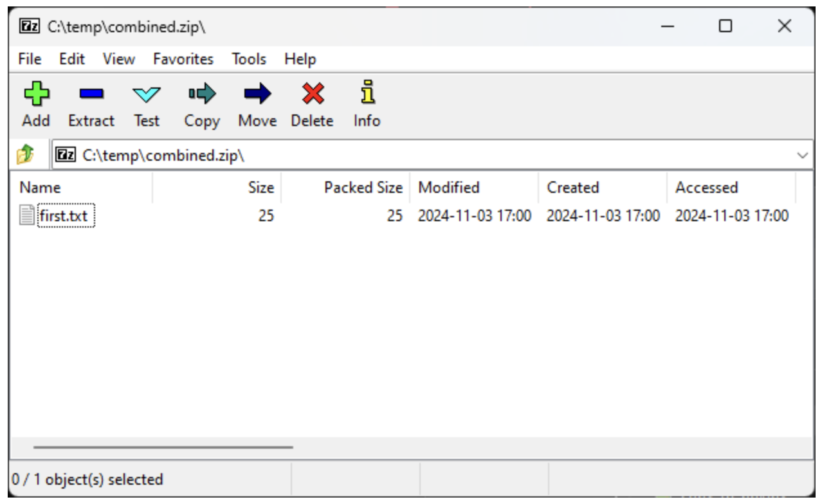Open the Tools menu
This screenshot has width=822, height=504.
tap(249, 59)
